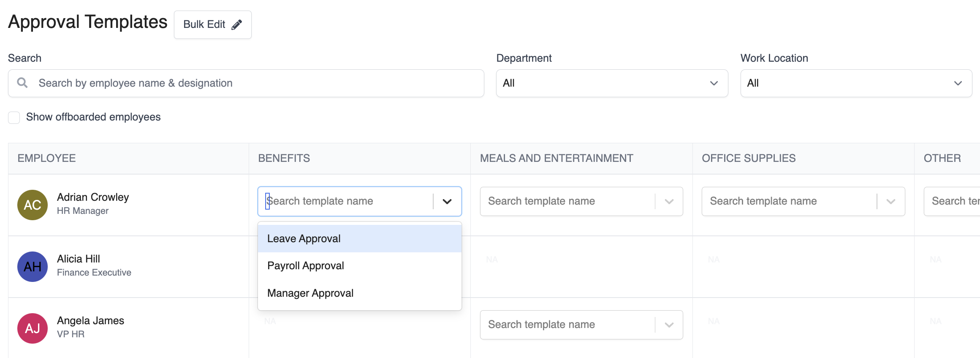Expand Adrian Crowley's Meals and Entertainment dropdown arrow
This screenshot has width=980, height=358.
pyautogui.click(x=669, y=202)
